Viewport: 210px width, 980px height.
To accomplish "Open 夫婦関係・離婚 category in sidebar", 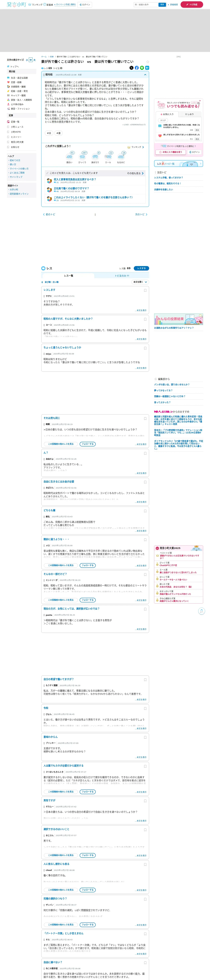I will (18, 87).
